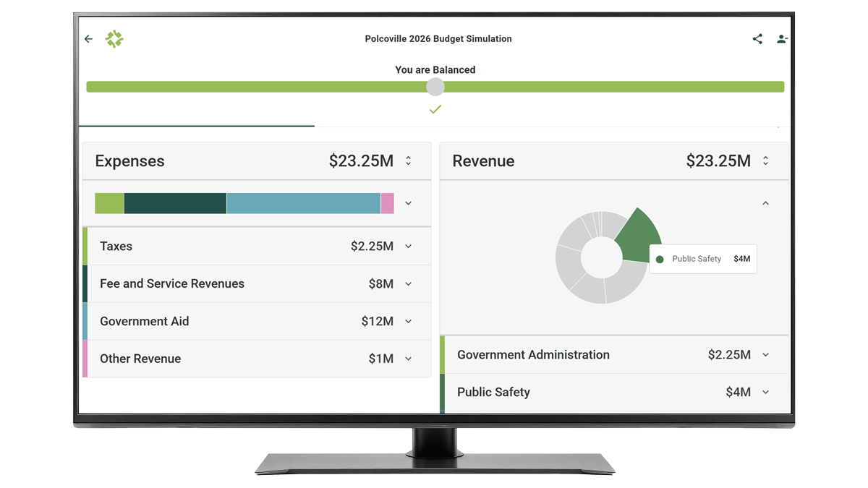Toggle sort arrows beside Expenses total
The width and height of the screenshot is (868, 488).
point(409,161)
